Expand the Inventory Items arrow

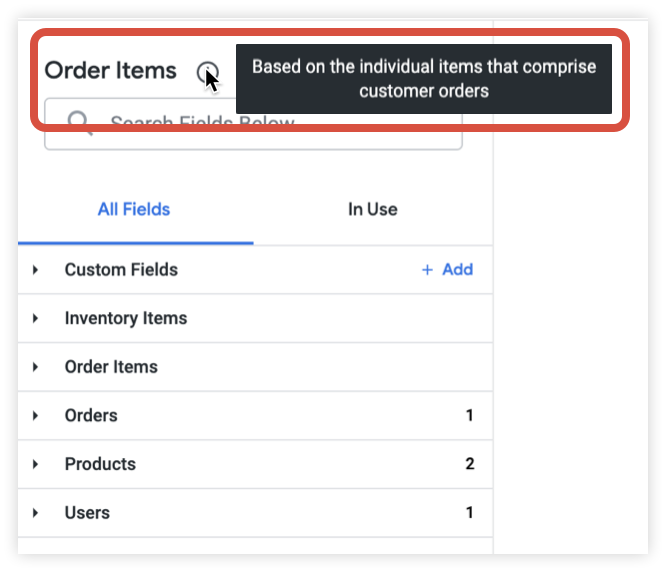pos(35,318)
